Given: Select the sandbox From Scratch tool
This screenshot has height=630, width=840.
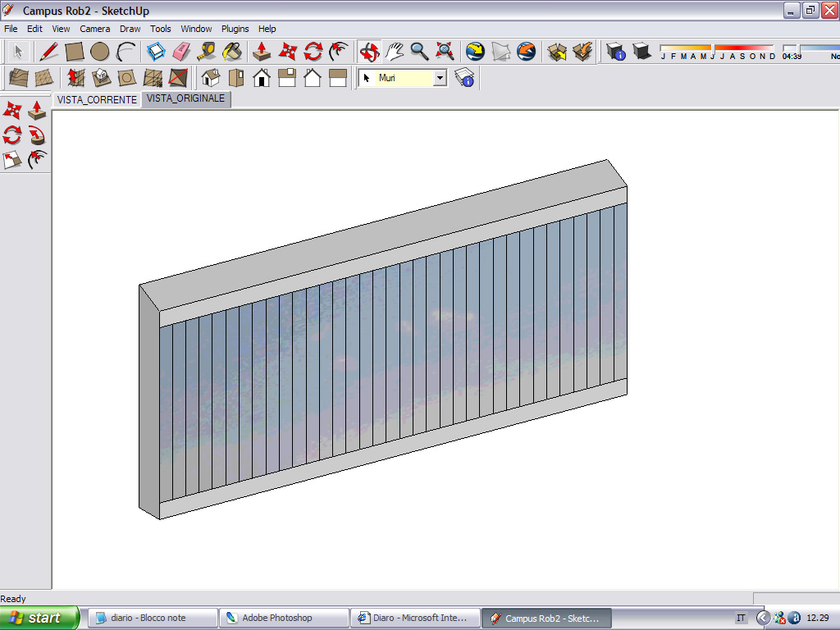Looking at the screenshot, I should click(x=44, y=78).
